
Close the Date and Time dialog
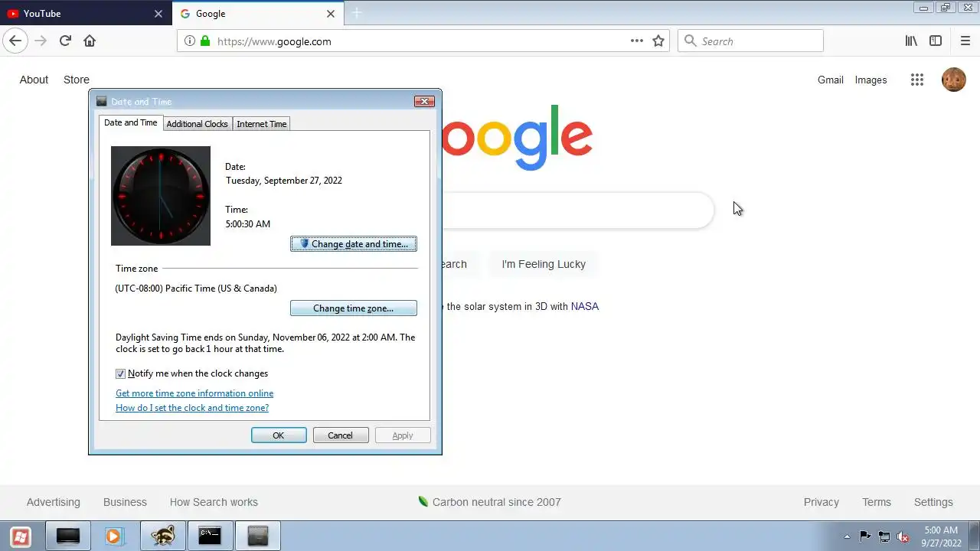tap(425, 101)
